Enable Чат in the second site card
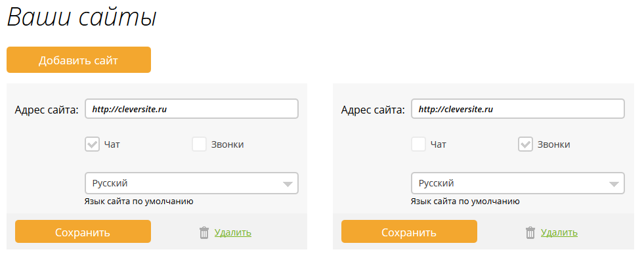This screenshot has width=644, height=256. (419, 144)
